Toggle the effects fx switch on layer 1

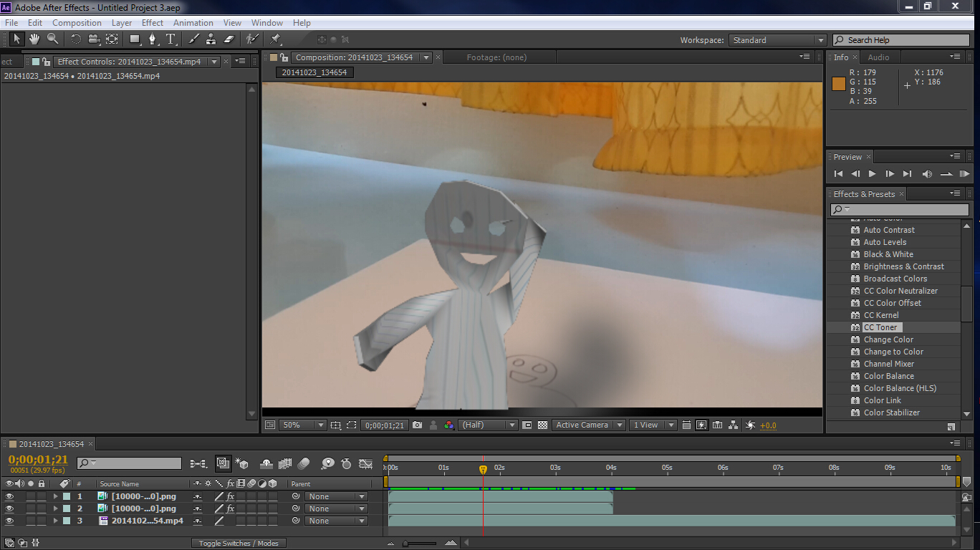point(231,496)
